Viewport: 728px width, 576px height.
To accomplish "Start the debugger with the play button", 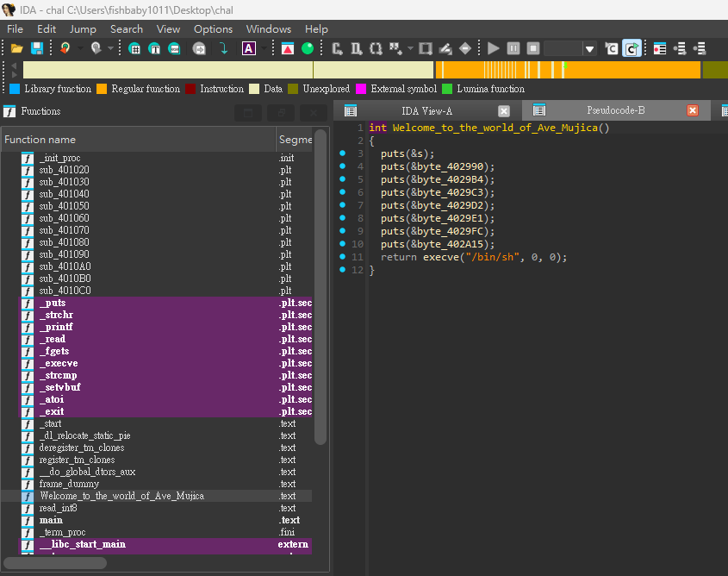I will [494, 48].
